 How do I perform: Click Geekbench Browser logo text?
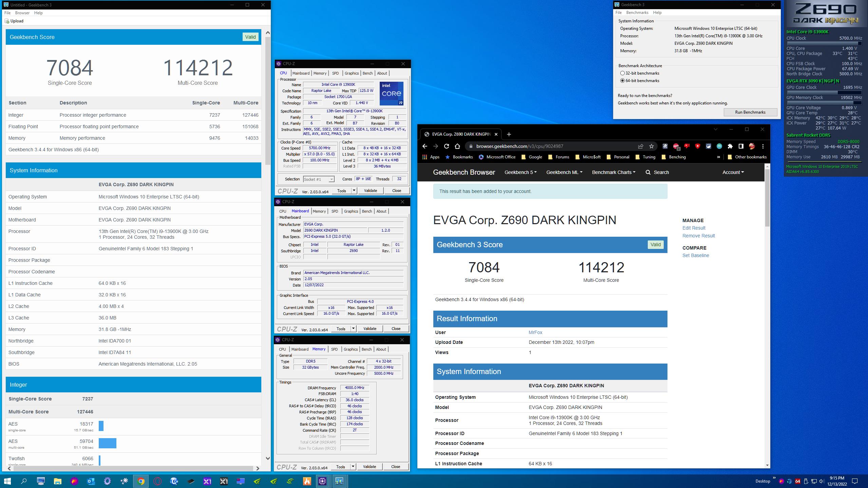pos(464,172)
